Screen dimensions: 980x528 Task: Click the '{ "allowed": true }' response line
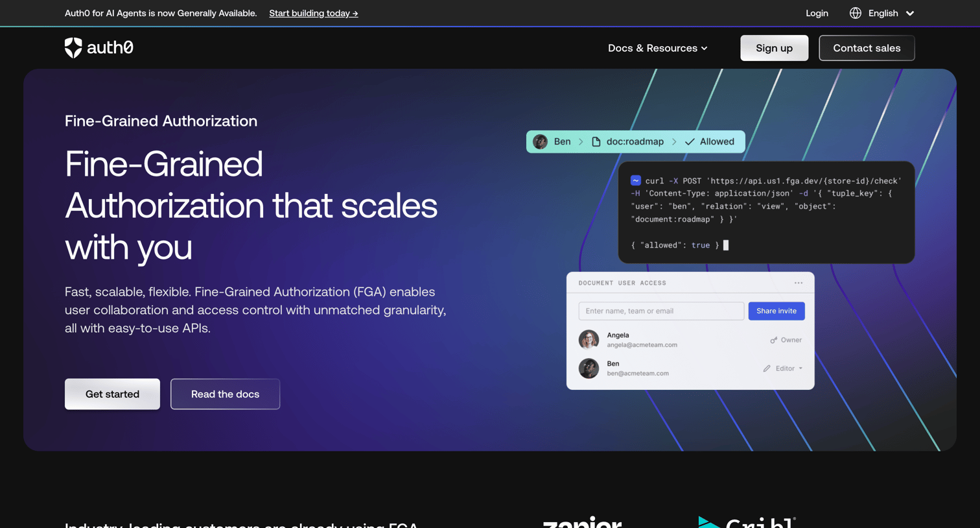tap(675, 245)
